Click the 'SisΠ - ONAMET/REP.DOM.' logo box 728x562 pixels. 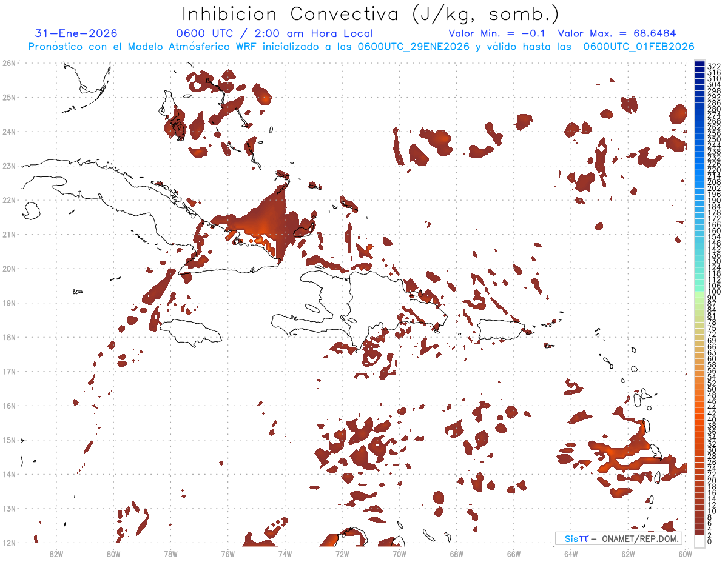(x=618, y=538)
